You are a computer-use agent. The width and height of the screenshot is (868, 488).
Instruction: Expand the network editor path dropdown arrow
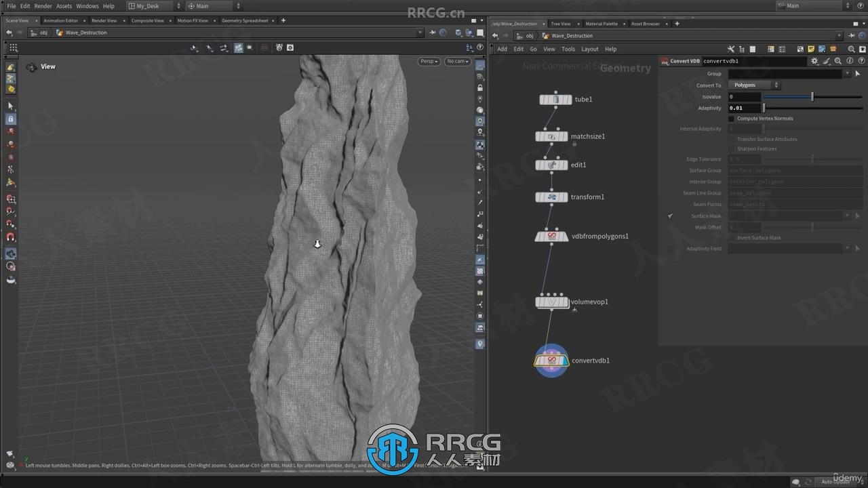(840, 36)
